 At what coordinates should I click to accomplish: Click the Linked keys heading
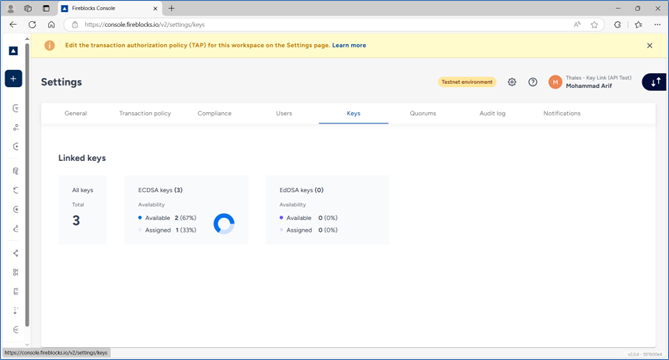[82, 158]
